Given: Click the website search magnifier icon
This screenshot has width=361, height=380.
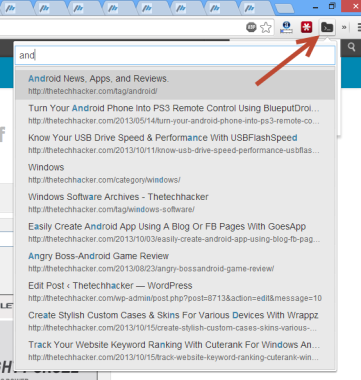Looking at the screenshot, I should click(351, 47).
